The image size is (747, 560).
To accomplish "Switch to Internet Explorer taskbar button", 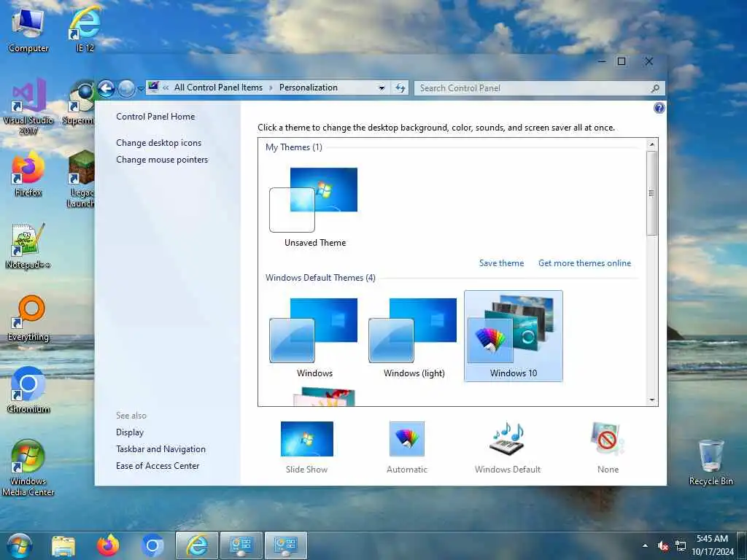I will coord(197,545).
